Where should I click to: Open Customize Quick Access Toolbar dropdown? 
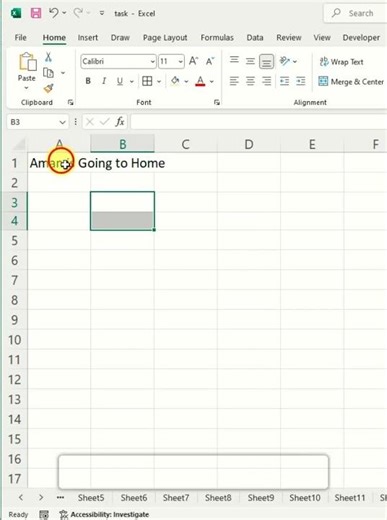click(x=102, y=13)
